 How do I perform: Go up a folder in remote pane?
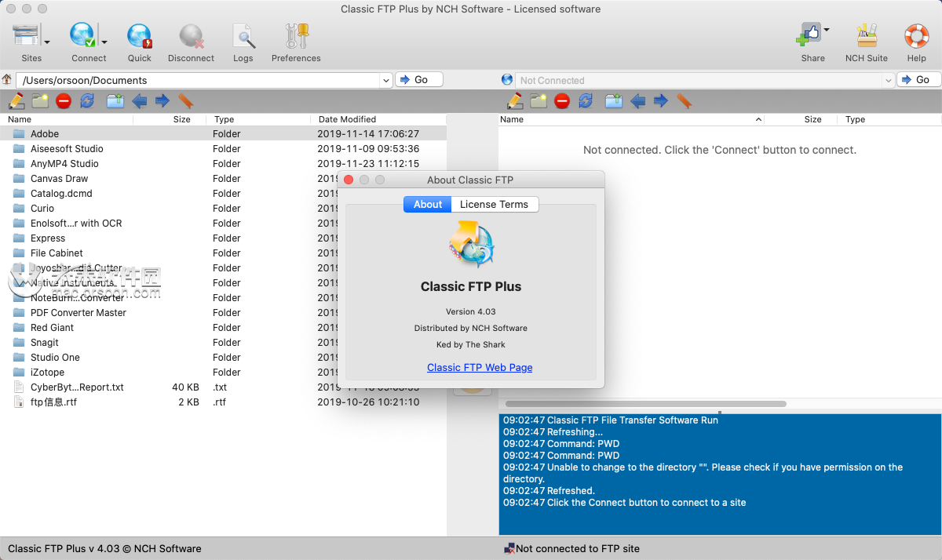tap(614, 100)
